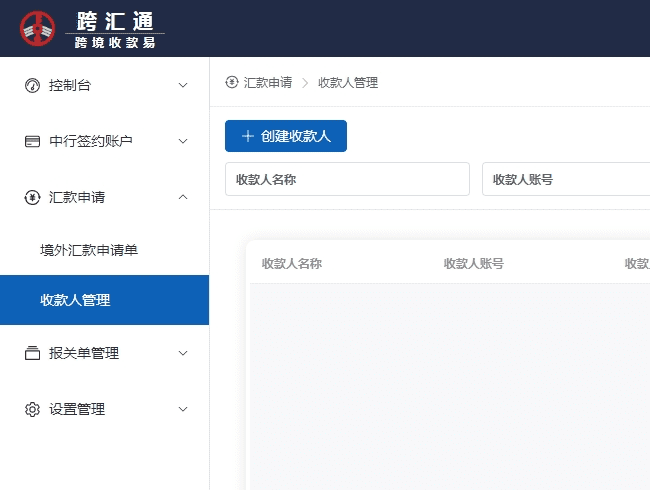
Task: Expand the 报关单管理 chevron arrow
Action: point(183,353)
